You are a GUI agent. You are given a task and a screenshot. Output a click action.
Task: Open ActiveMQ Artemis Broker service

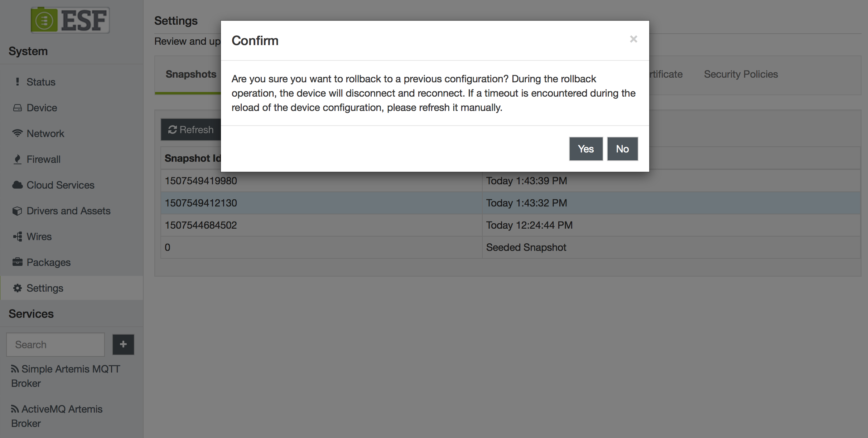tap(57, 416)
